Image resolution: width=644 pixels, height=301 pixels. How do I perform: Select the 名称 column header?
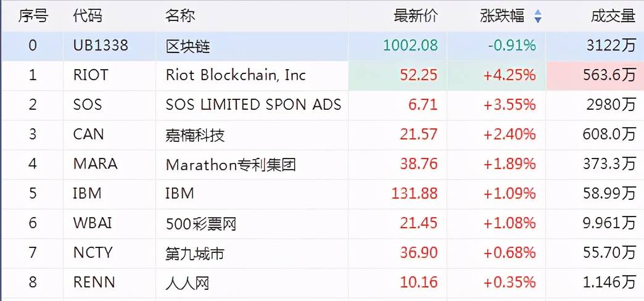(180, 16)
